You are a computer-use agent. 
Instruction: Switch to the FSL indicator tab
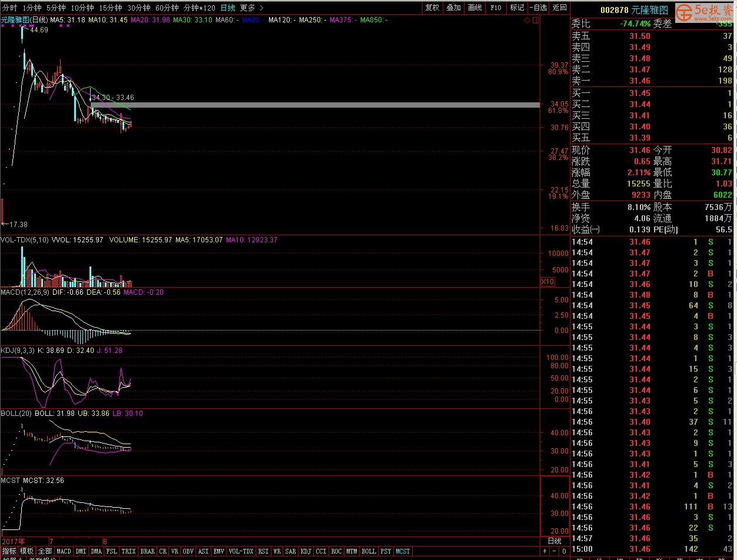coord(112,551)
